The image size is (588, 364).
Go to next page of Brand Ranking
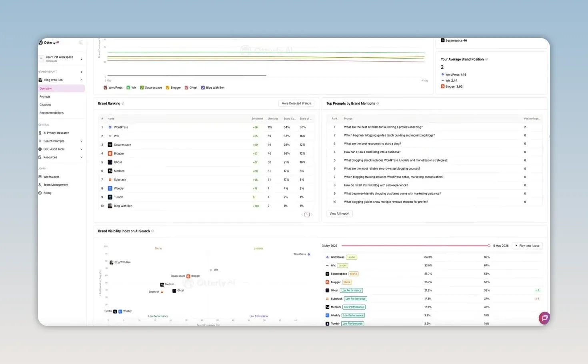point(312,214)
